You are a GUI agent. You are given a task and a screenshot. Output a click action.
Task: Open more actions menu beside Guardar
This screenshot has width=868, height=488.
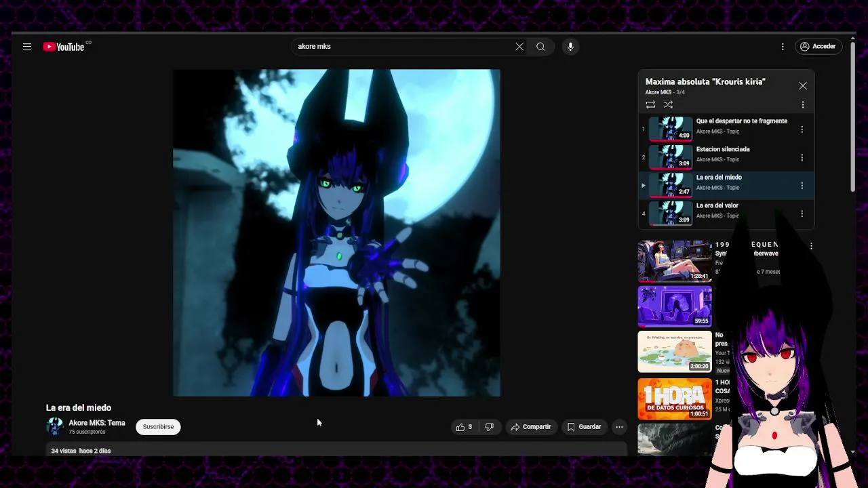619,427
